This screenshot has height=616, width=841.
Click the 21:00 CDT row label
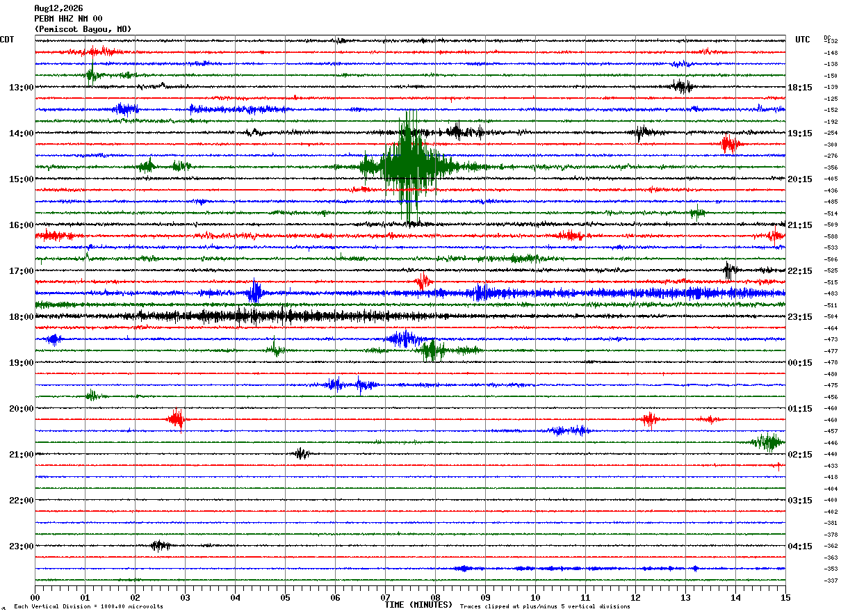(x=21, y=455)
